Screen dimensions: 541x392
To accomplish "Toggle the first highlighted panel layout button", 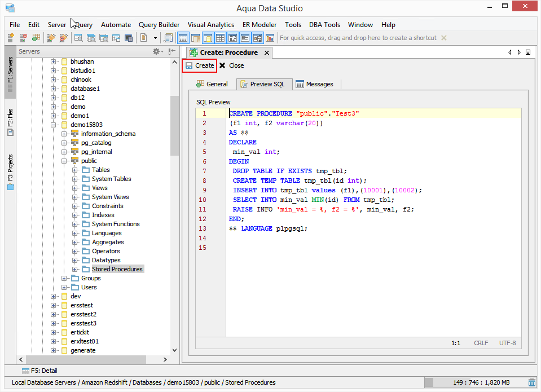I will coord(183,38).
